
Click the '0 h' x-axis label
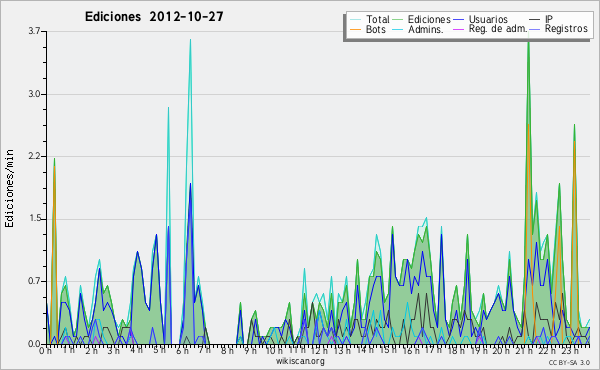point(45,351)
